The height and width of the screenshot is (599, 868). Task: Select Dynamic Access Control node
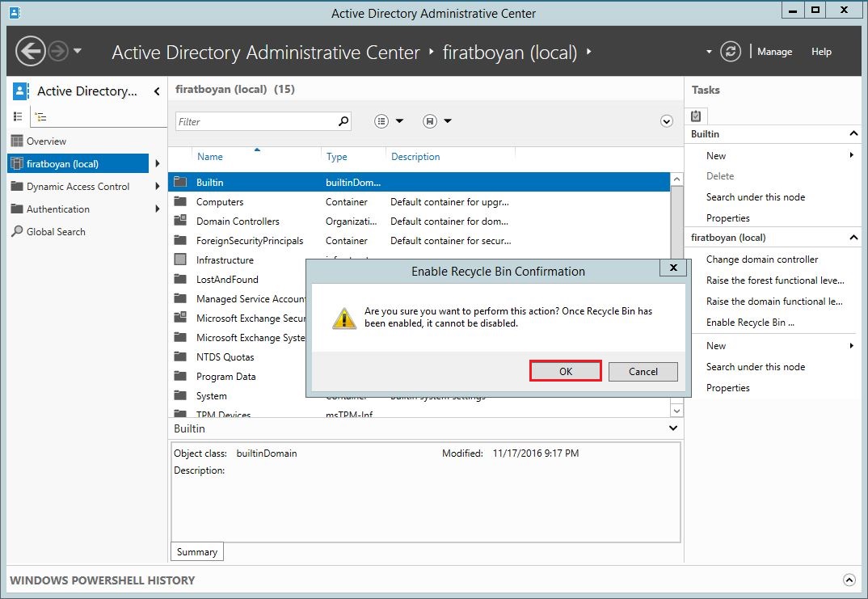[78, 187]
